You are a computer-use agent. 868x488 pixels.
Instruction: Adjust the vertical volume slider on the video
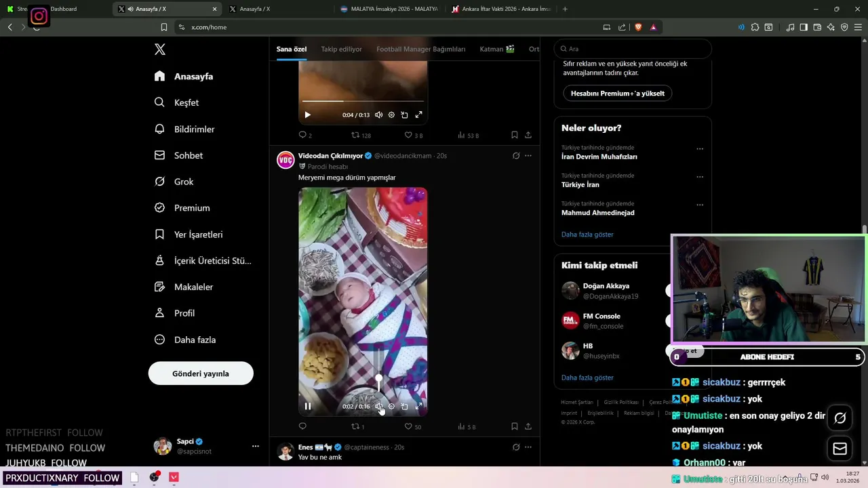[378, 371]
